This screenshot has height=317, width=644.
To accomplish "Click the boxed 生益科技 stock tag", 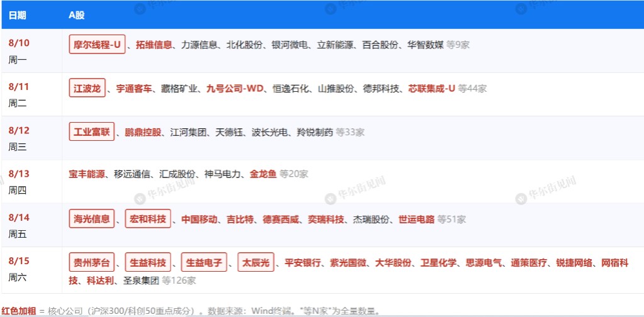I will 148,262.
